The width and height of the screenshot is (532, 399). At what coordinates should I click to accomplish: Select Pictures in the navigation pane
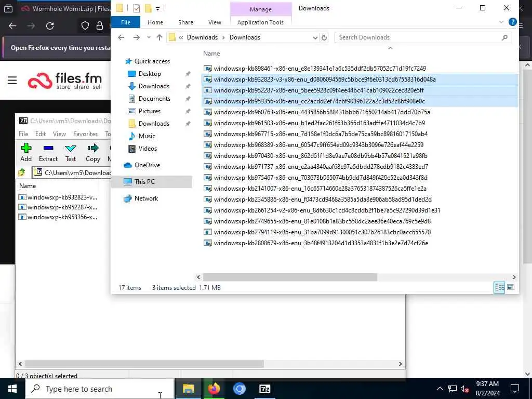pyautogui.click(x=150, y=111)
